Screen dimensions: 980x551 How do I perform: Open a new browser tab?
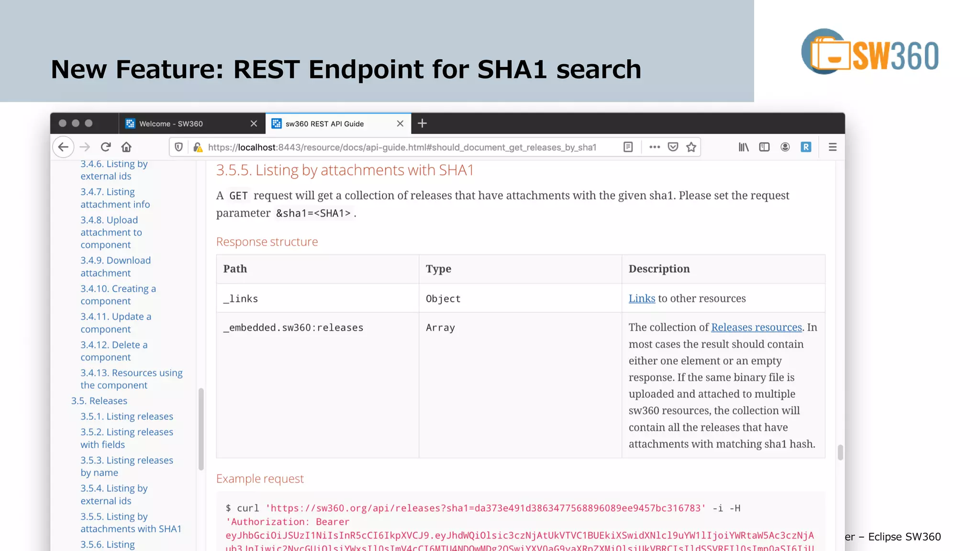(x=422, y=124)
